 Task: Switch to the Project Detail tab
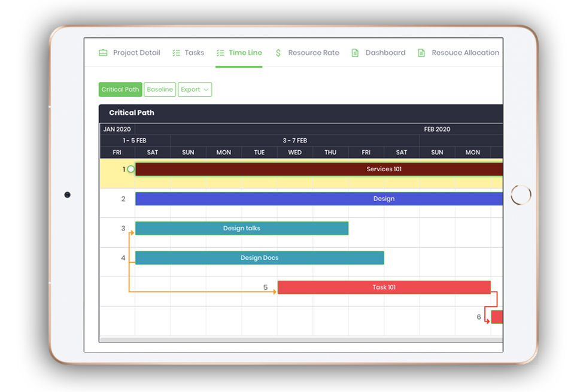coord(136,53)
